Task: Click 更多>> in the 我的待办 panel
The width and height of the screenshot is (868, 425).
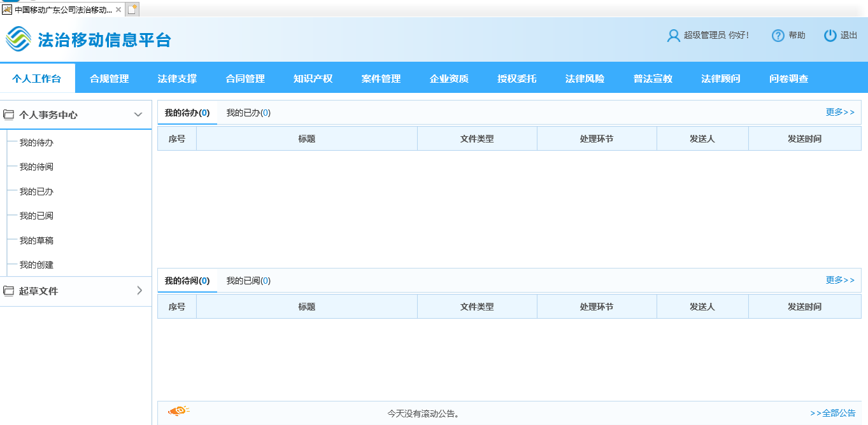Action: [x=840, y=112]
